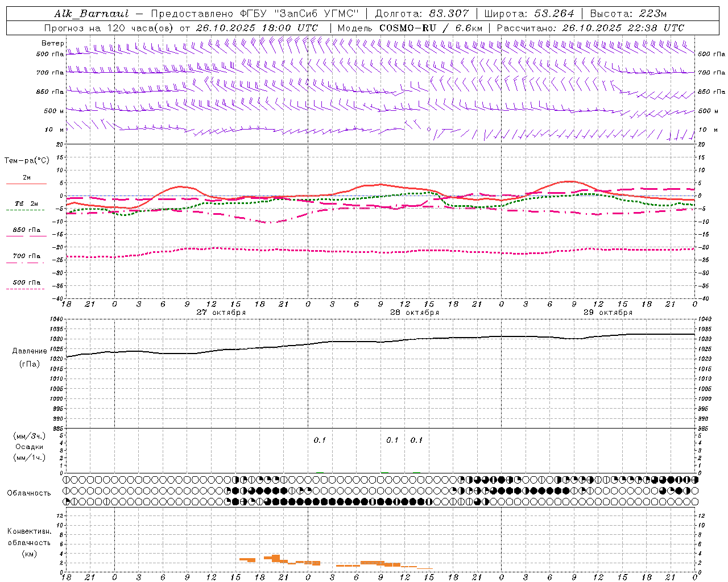Click the 'Давление' pressure label
The height and width of the screenshot is (582, 728).
pyautogui.click(x=30, y=351)
